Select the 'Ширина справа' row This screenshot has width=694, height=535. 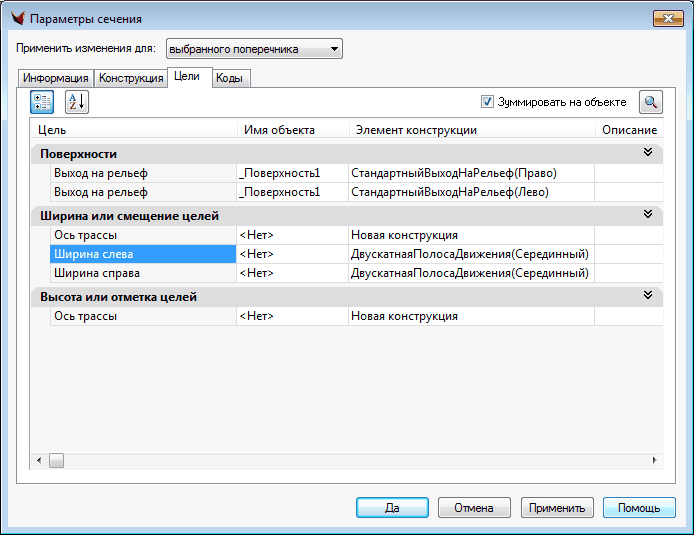96,273
